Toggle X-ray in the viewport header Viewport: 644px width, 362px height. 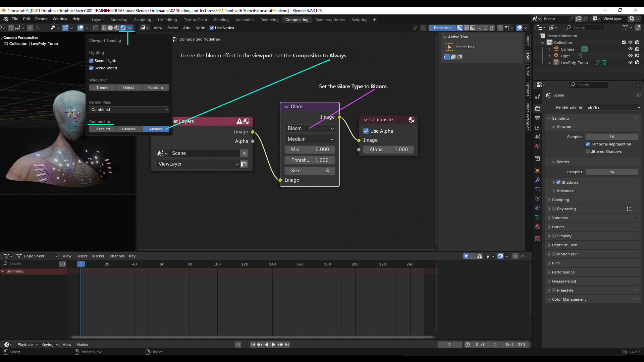click(x=95, y=28)
